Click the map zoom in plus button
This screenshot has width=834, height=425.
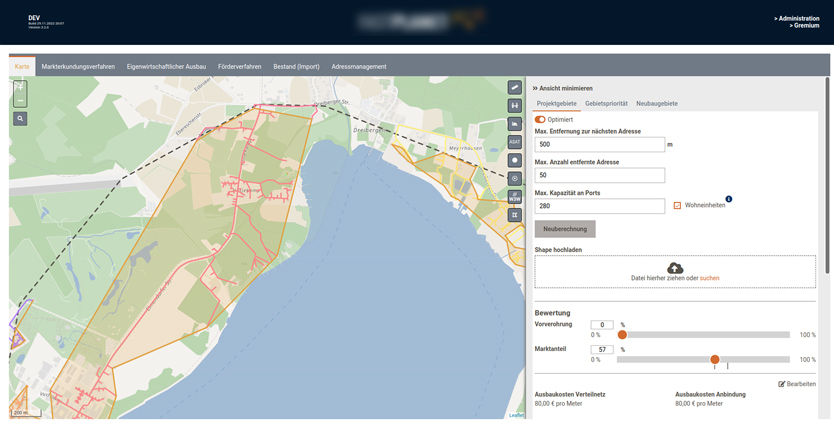pyautogui.click(x=20, y=87)
